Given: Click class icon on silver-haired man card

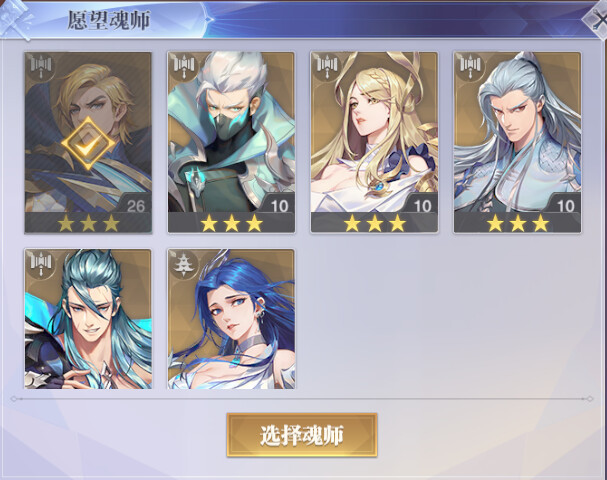Looking at the screenshot, I should (x=470, y=67).
